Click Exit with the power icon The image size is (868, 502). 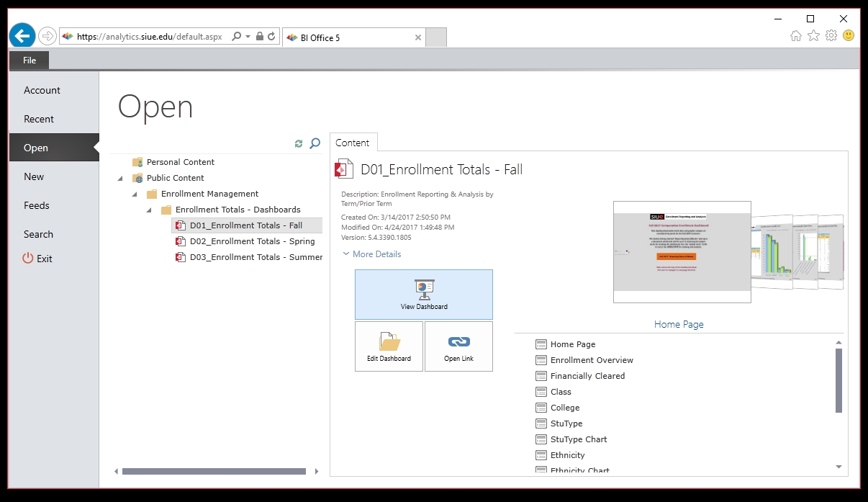tap(38, 259)
